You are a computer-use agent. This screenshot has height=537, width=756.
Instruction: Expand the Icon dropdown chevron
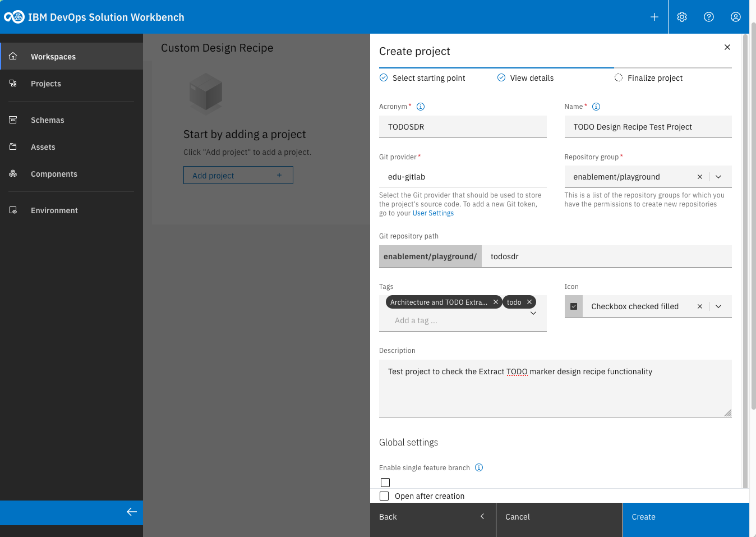pyautogui.click(x=718, y=306)
